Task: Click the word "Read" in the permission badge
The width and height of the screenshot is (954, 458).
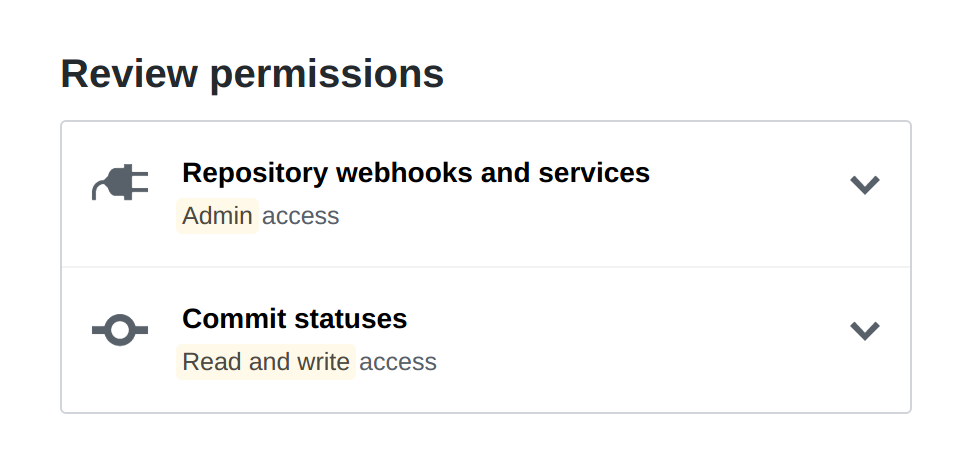Action: [212, 362]
